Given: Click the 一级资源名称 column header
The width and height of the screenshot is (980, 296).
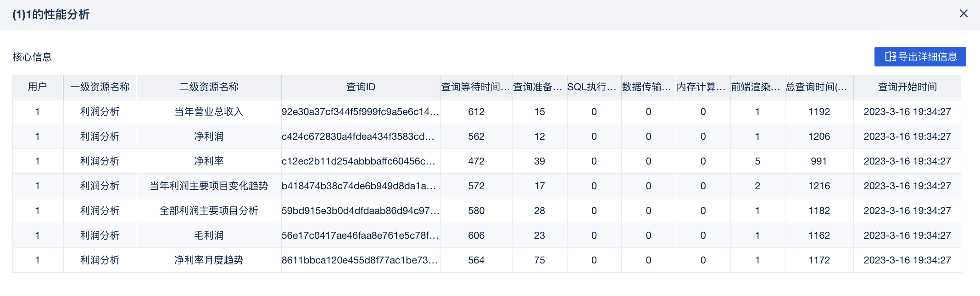Looking at the screenshot, I should point(100,87).
